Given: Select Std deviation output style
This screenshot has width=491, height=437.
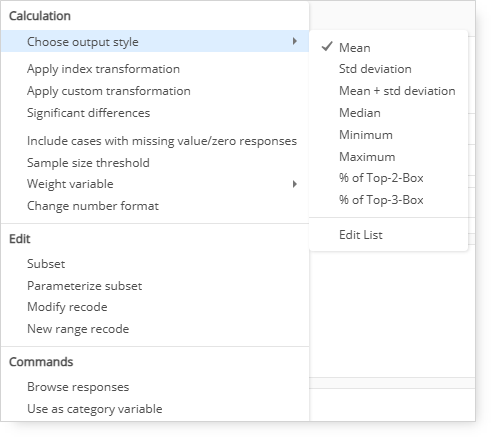Looking at the screenshot, I should tap(375, 69).
